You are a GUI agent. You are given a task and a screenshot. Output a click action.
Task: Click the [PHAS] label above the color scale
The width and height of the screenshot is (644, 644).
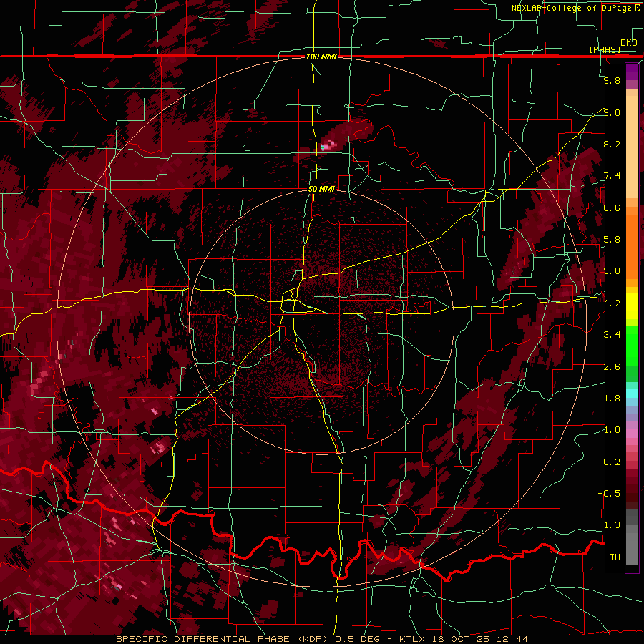pyautogui.click(x=605, y=49)
